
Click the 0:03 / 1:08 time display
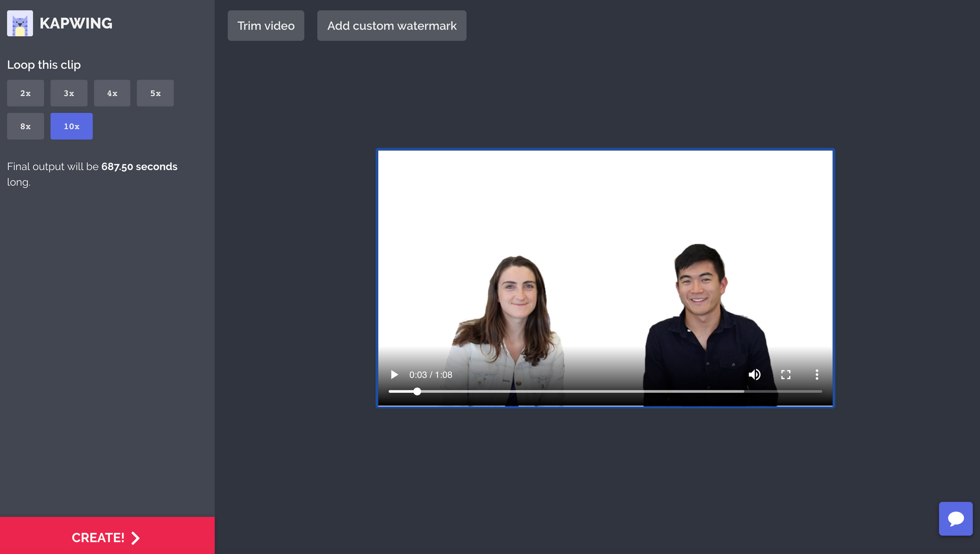coord(430,375)
